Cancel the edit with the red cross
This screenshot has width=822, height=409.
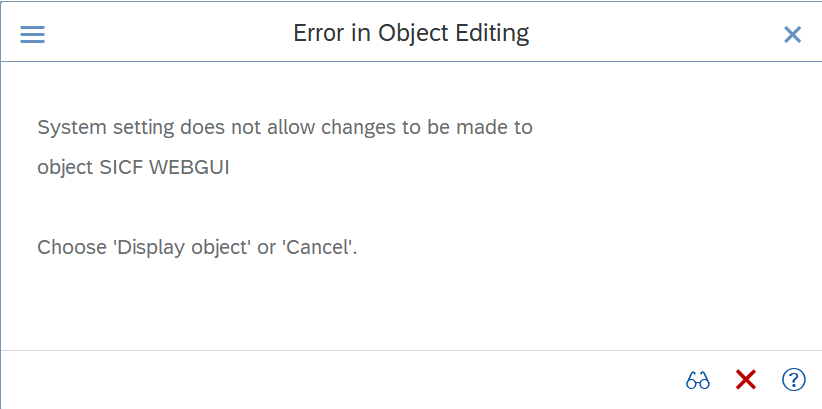745,379
